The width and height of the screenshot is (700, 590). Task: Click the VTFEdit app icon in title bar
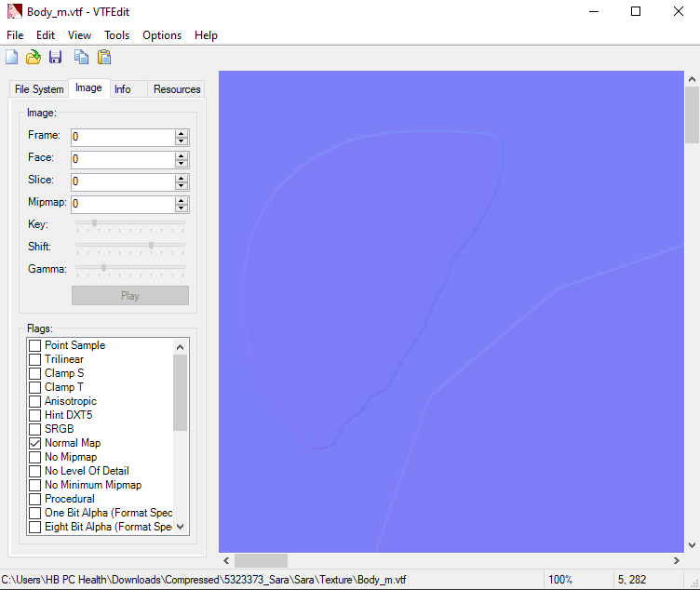pos(15,11)
